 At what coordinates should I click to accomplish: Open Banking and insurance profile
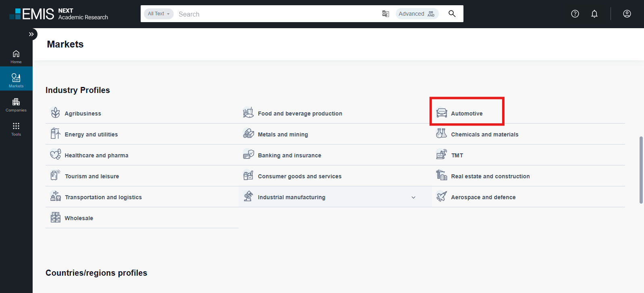pyautogui.click(x=289, y=155)
